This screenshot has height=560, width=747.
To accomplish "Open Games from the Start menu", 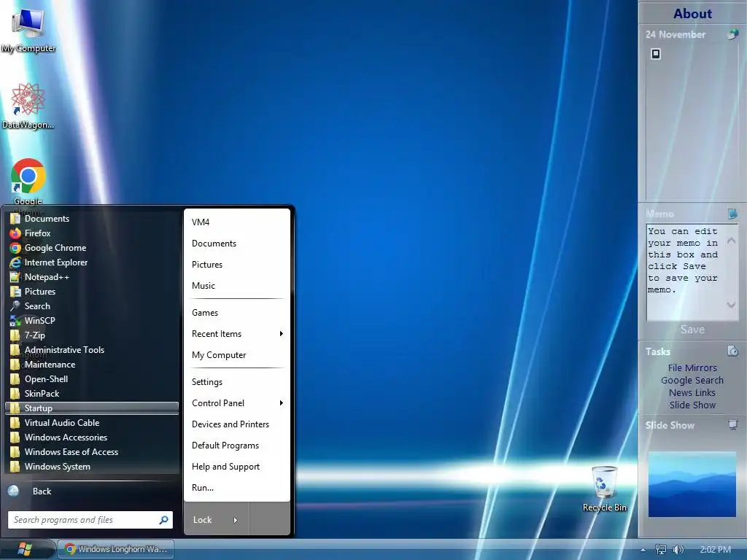I will [237, 313].
